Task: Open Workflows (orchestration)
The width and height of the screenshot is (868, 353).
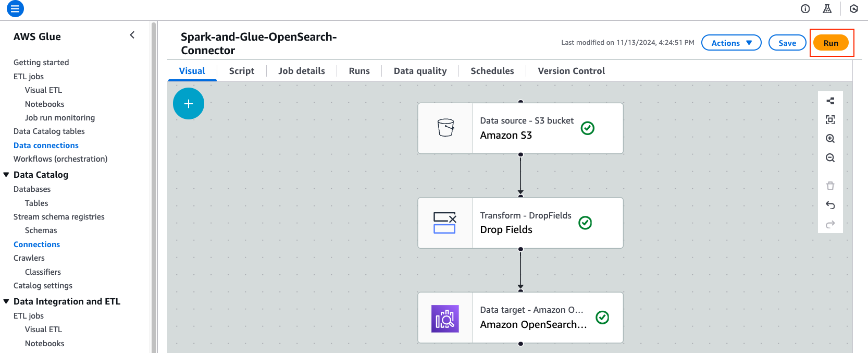Action: pyautogui.click(x=60, y=159)
